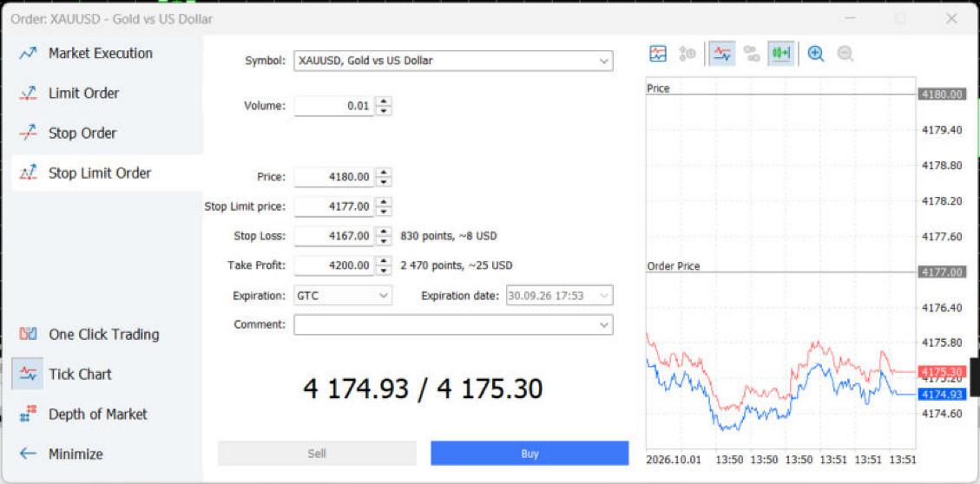Screen dimensions: 980x484
Task: Click the Comment text field
Action: pyautogui.click(x=445, y=324)
